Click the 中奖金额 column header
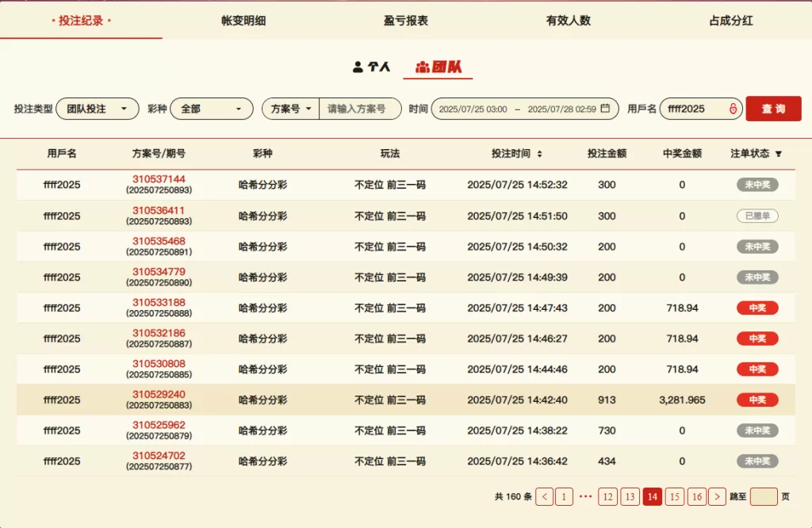Image resolution: width=812 pixels, height=528 pixels. pos(682,153)
